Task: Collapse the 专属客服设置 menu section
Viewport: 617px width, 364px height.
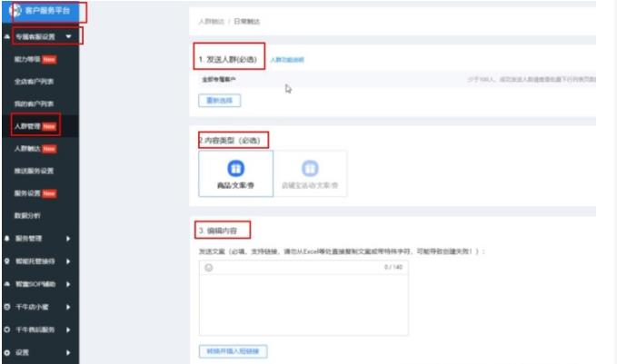Action: [x=69, y=37]
